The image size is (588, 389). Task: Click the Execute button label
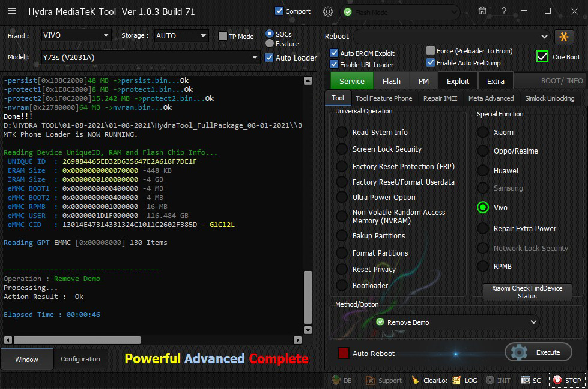pyautogui.click(x=548, y=352)
